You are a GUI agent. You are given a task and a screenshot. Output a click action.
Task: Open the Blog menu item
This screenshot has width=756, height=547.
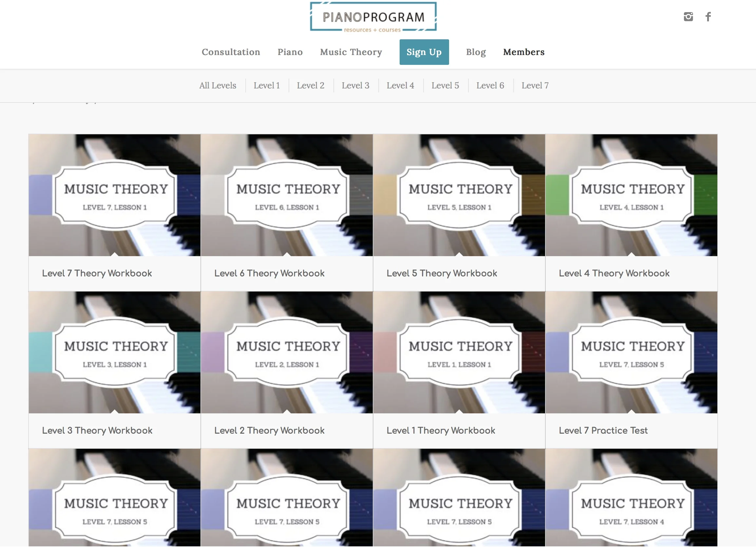[x=476, y=52]
